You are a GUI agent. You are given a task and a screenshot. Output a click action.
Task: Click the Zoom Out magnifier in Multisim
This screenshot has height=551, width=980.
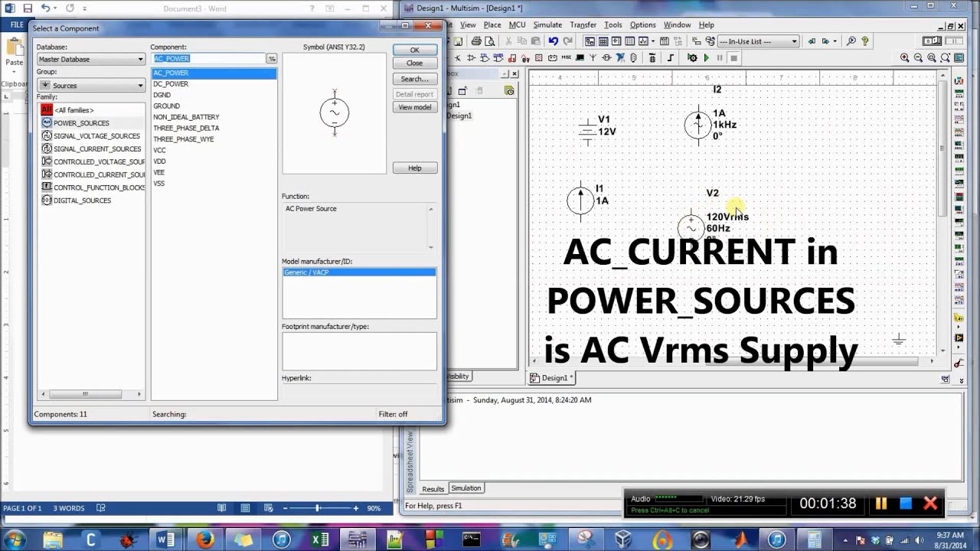pyautogui.click(x=918, y=57)
